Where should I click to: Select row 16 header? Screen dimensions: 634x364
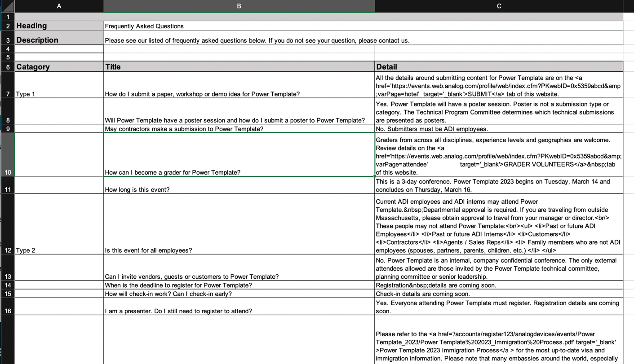click(x=8, y=307)
